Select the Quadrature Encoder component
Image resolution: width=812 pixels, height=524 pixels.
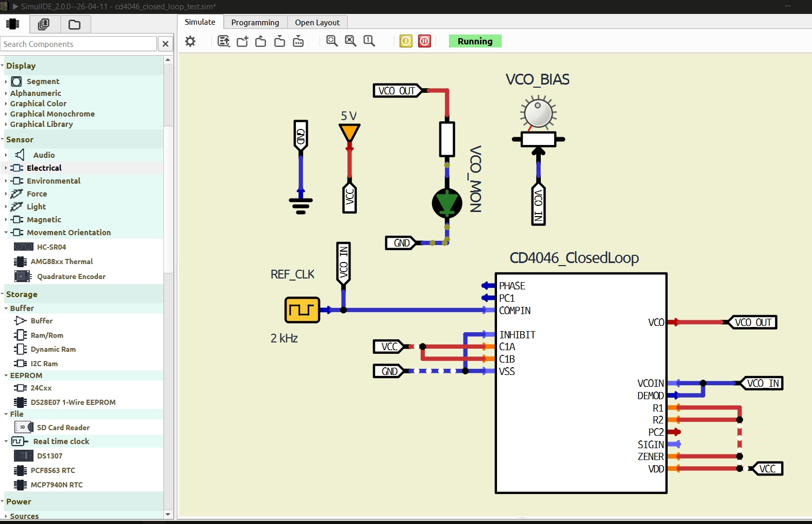point(71,276)
